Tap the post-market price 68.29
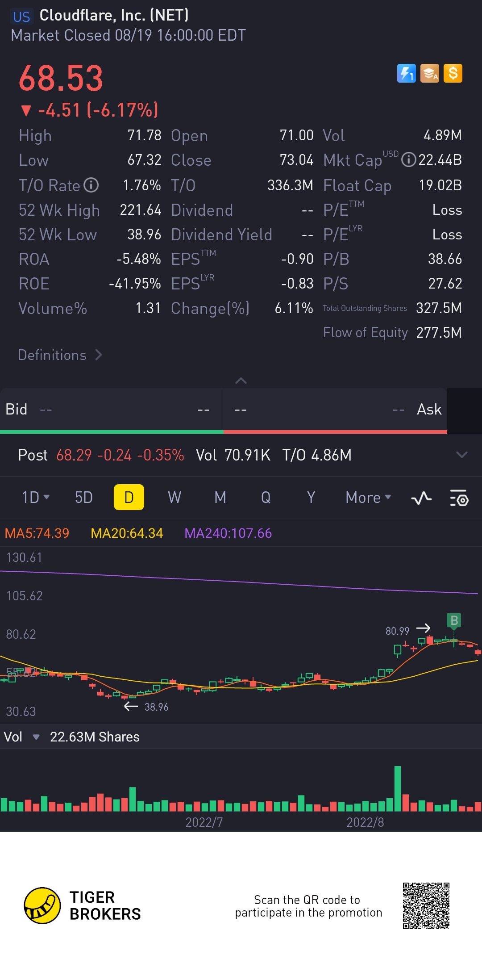482x980 pixels. (74, 455)
